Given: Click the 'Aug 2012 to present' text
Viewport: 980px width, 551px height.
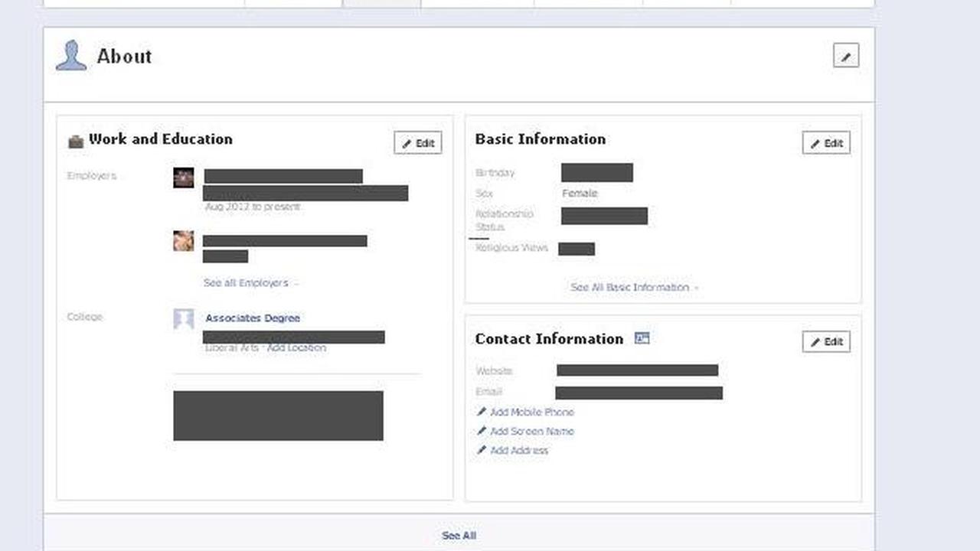Looking at the screenshot, I should (x=253, y=207).
